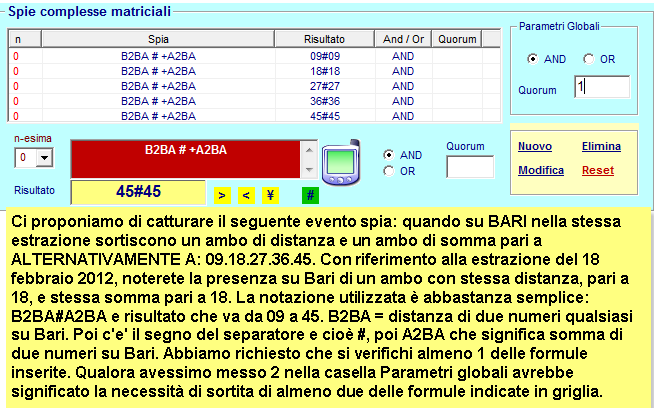Click the yellow ¥ symbol button
654x408 pixels.
click(270, 195)
